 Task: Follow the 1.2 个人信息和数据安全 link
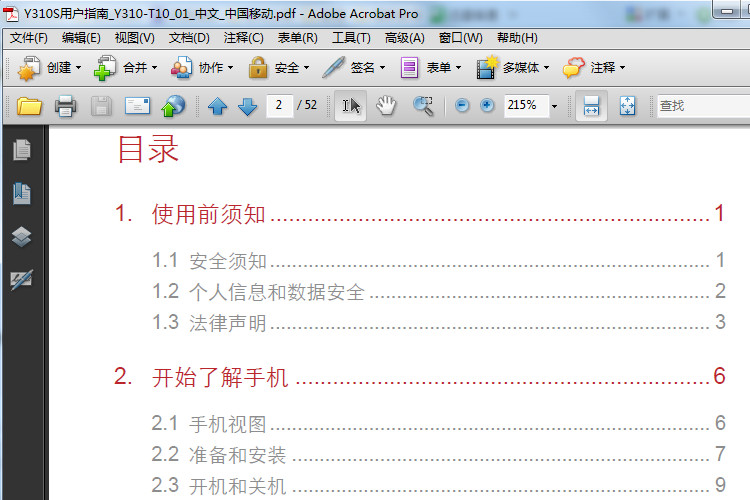pos(258,292)
